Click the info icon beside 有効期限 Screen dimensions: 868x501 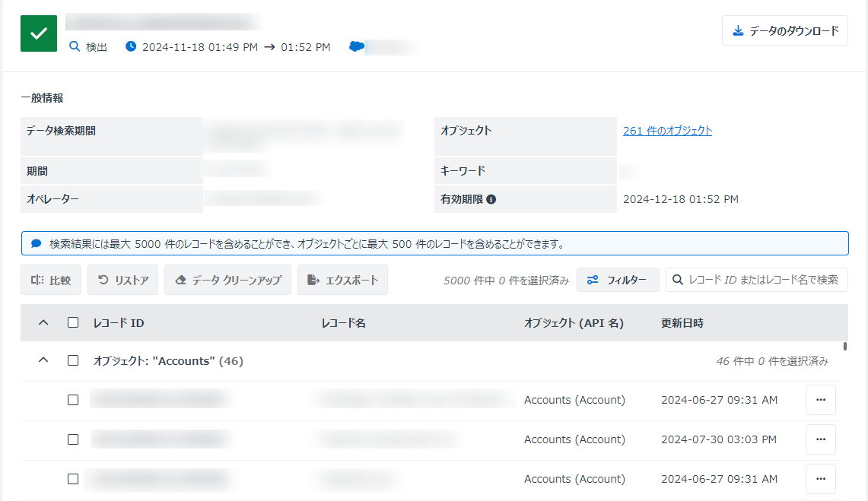[x=491, y=200]
